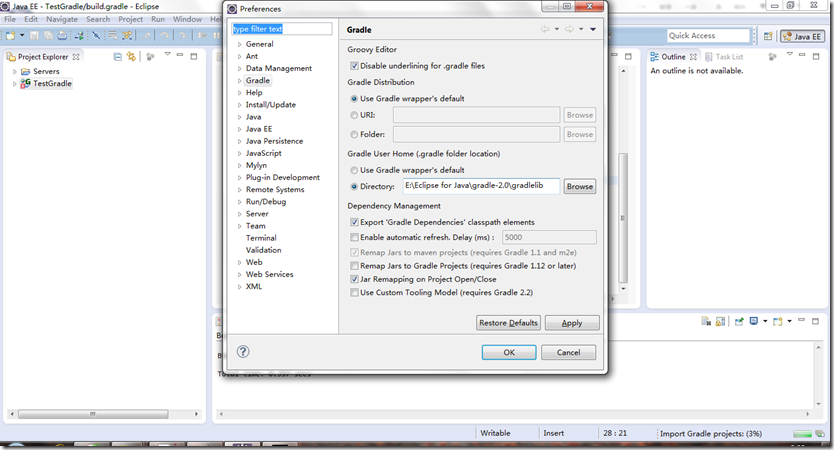
Task: Select the URI radio button
Action: [354, 115]
